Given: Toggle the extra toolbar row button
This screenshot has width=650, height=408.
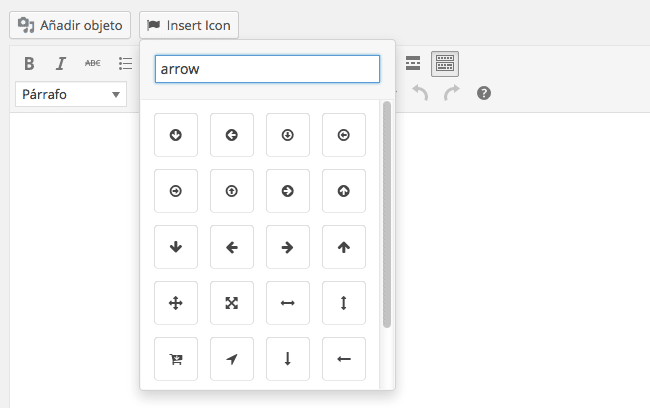Looking at the screenshot, I should tap(445, 64).
